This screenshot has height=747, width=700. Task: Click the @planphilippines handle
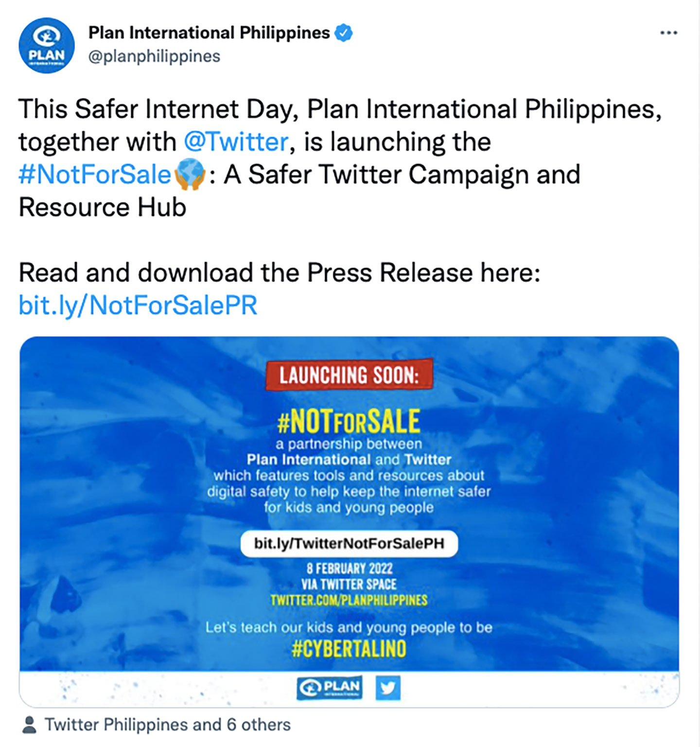tap(154, 56)
